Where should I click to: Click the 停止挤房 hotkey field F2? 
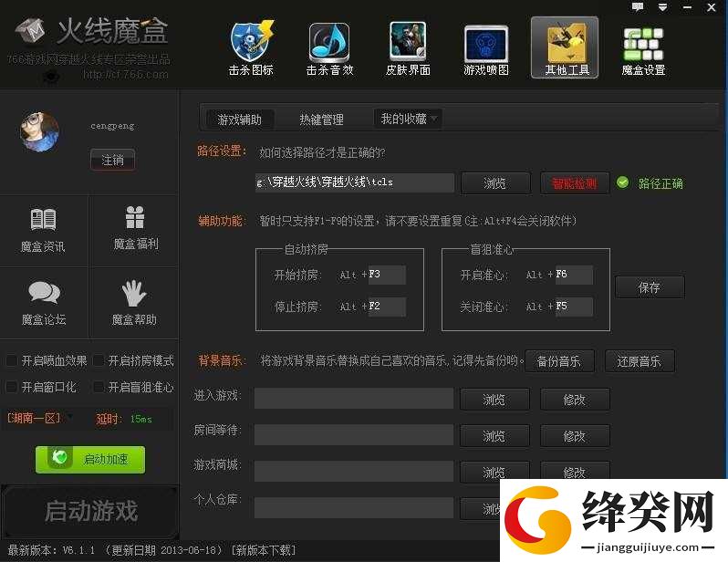coord(387,307)
